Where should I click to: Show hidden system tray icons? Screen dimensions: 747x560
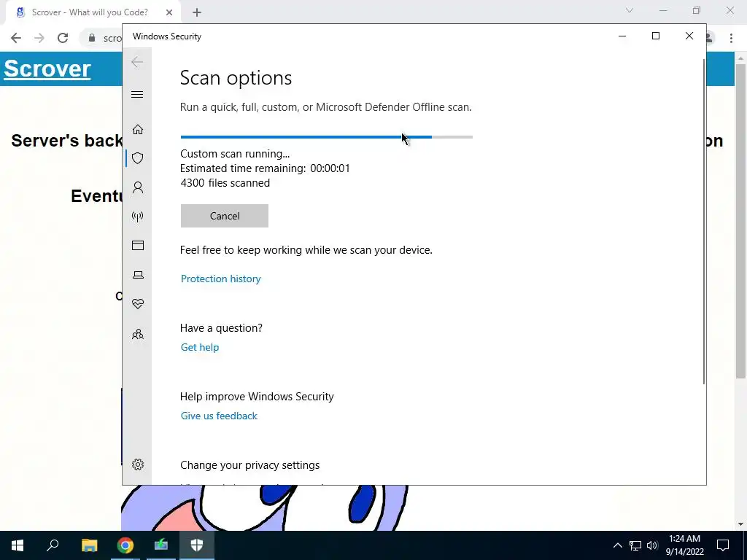[617, 545]
